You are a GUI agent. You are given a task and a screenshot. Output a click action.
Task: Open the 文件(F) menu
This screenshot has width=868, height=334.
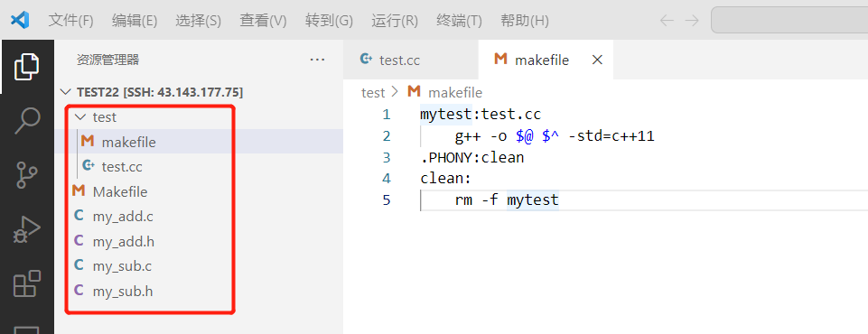[70, 21]
